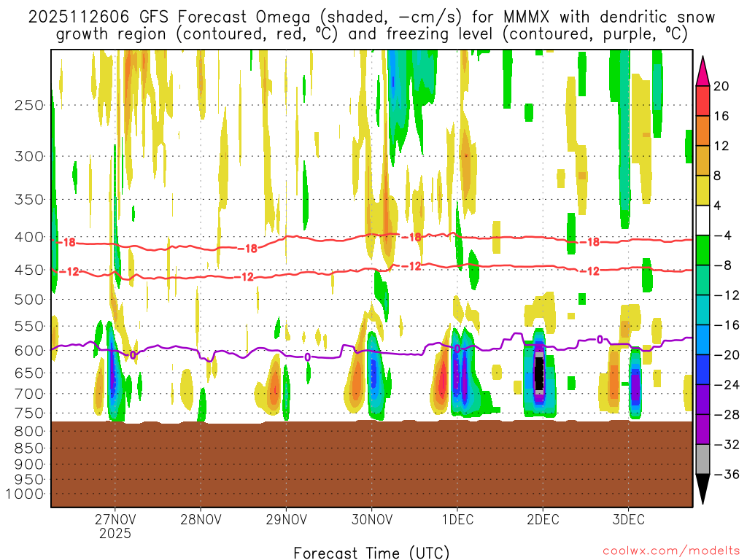
Task: Click the black arrow below the colorbar
Action: [x=703, y=489]
